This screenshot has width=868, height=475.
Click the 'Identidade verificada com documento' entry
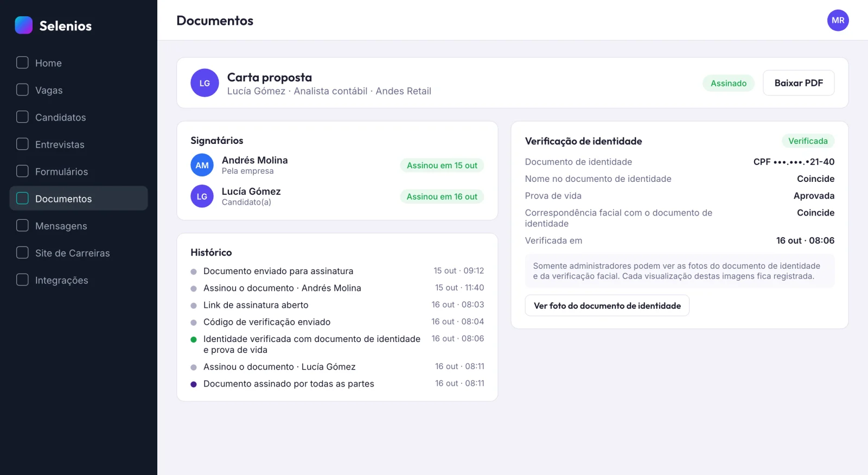337,344
